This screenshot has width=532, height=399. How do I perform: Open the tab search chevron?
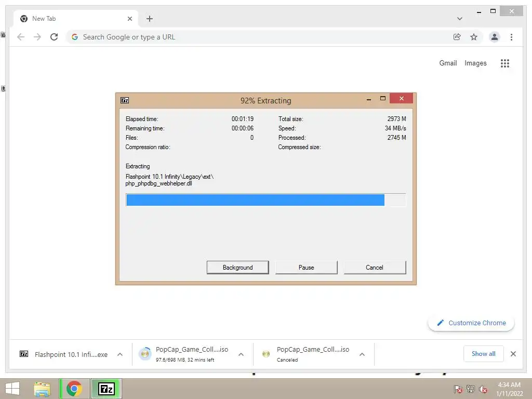[459, 19]
